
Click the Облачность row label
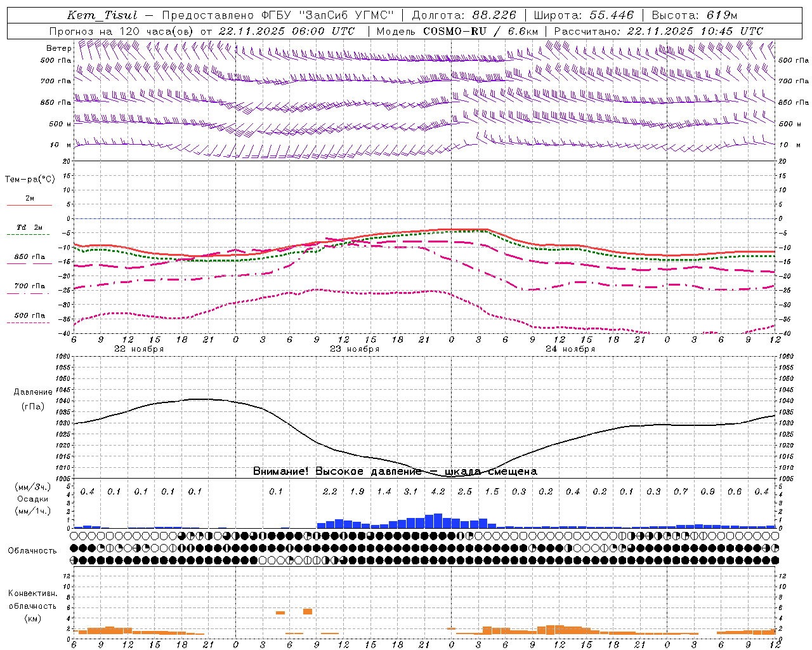click(x=32, y=551)
